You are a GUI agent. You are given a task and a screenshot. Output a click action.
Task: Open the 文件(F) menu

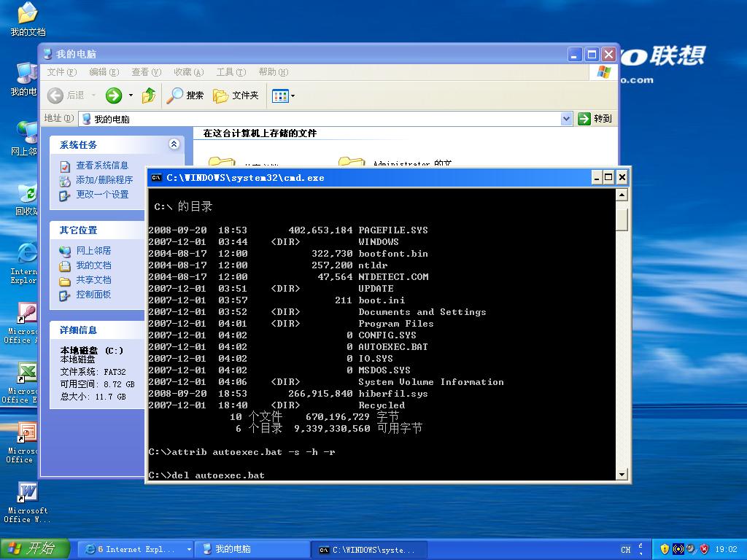[61, 72]
